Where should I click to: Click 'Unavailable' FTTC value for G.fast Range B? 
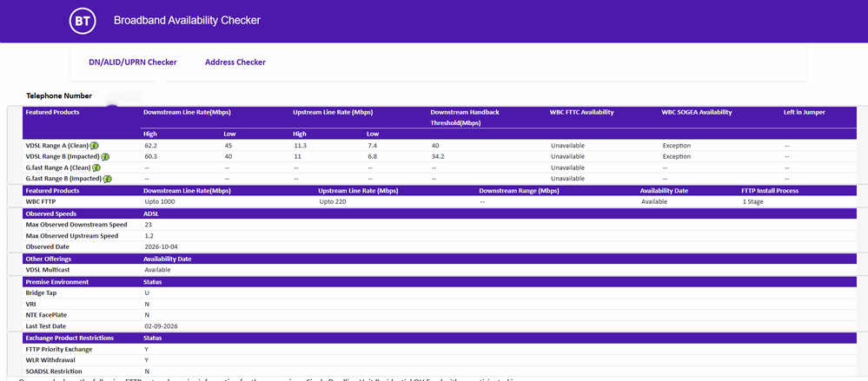tap(567, 179)
